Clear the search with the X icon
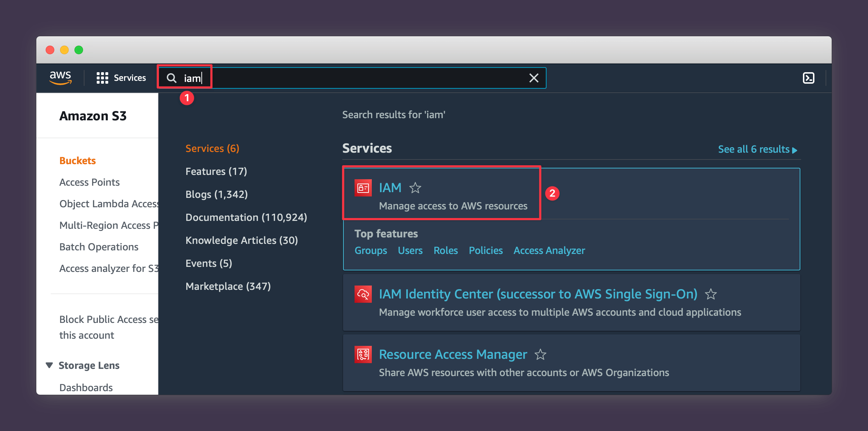Screen dimensions: 868x431 click(x=534, y=78)
